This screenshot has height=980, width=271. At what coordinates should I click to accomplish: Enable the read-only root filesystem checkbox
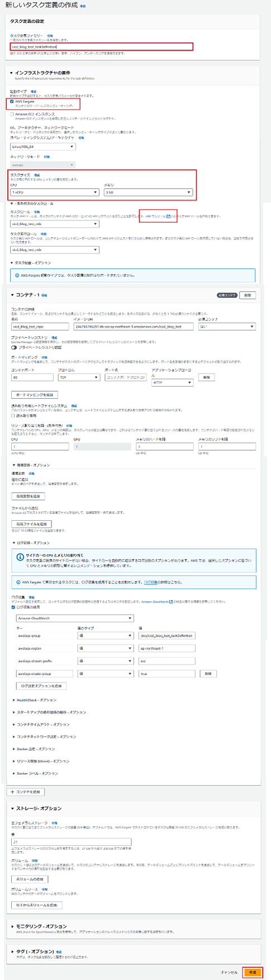tap(13, 416)
